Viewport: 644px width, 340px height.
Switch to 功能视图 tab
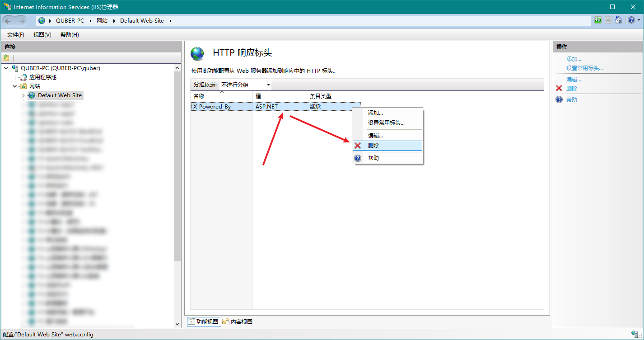(203, 322)
